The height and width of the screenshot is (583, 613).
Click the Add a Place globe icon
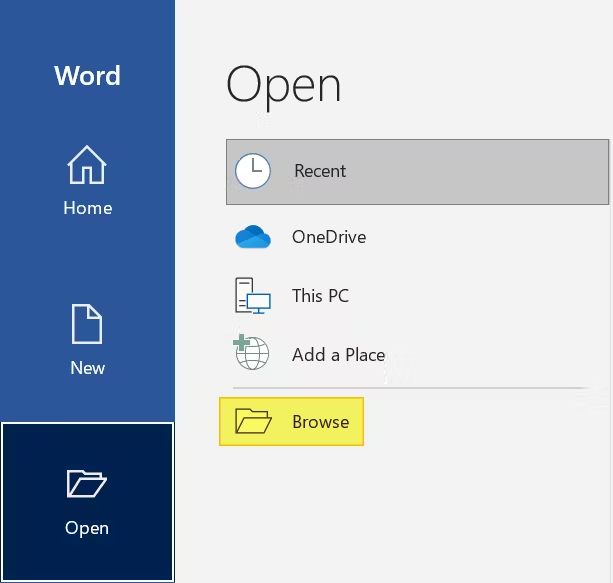tap(253, 355)
